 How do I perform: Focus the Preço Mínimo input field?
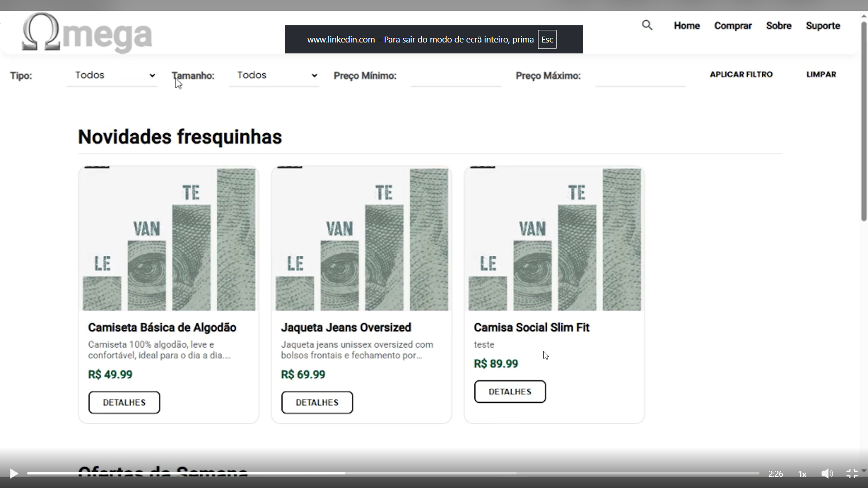[456, 76]
